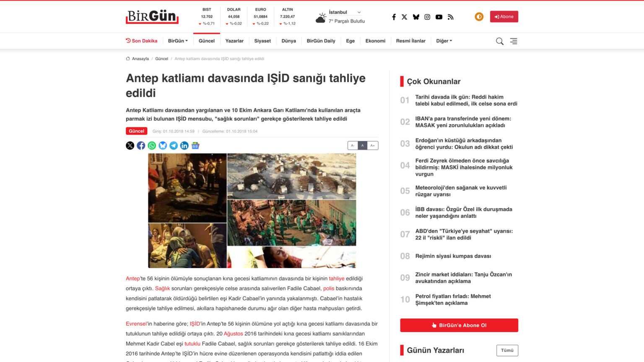644x362 pixels.
Task: Click the Güncel breadcrumb link
Action: point(161,59)
